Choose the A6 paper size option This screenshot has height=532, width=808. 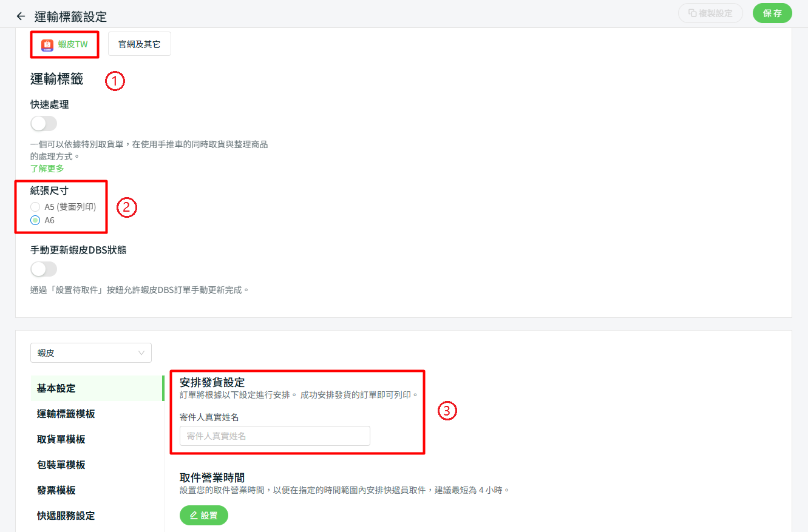[x=35, y=220]
